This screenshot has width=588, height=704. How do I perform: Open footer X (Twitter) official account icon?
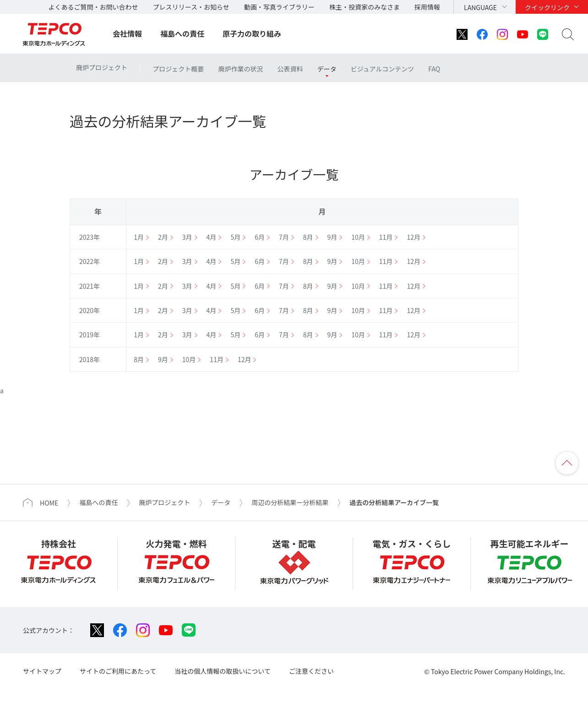(97, 630)
